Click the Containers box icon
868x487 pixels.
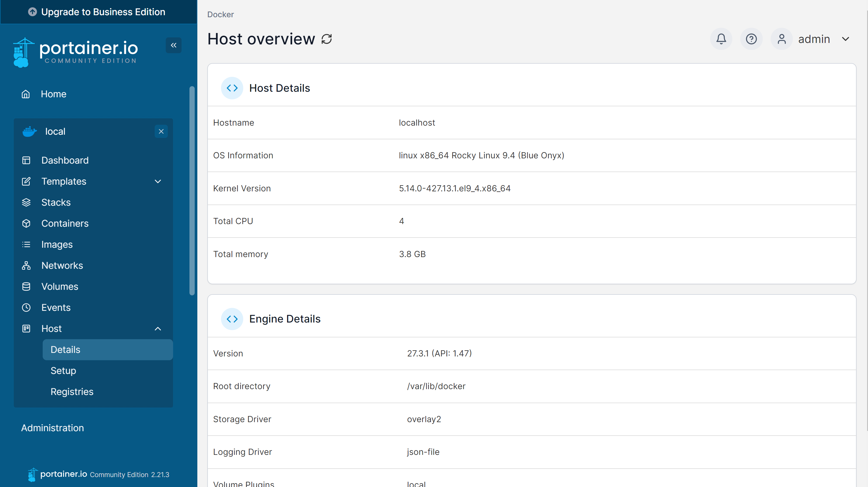pyautogui.click(x=26, y=223)
